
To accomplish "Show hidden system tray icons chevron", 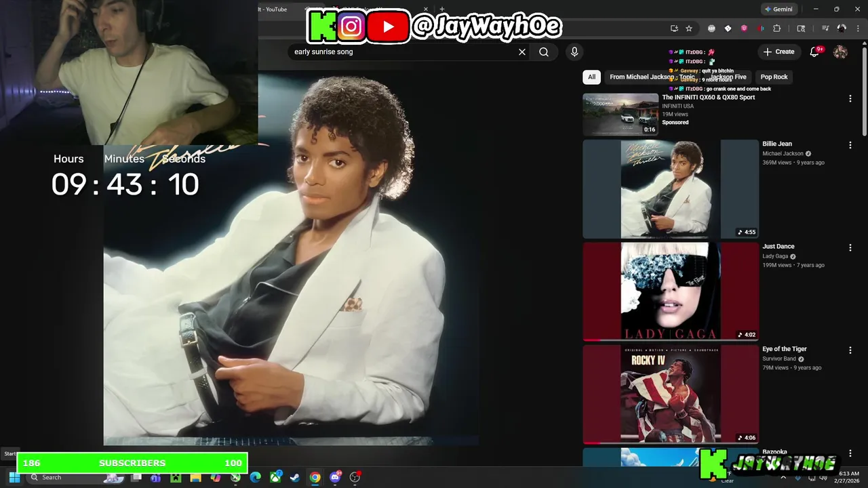I will click(783, 477).
